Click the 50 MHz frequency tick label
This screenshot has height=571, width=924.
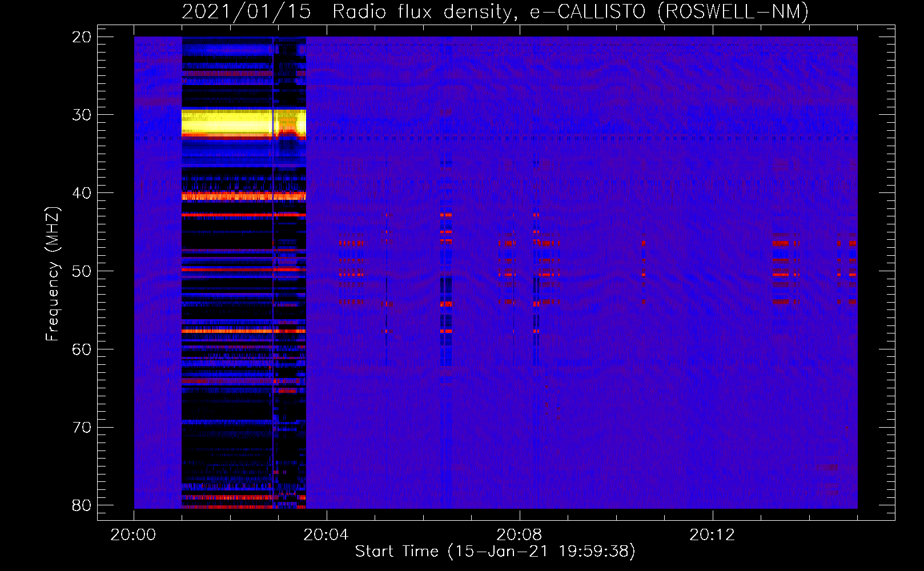coord(82,271)
